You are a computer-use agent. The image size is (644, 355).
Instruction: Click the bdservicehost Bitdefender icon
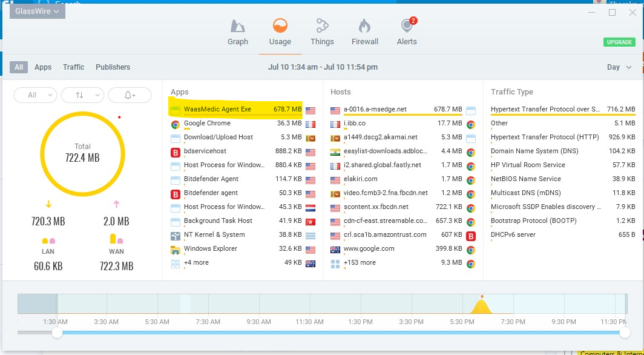click(x=176, y=151)
